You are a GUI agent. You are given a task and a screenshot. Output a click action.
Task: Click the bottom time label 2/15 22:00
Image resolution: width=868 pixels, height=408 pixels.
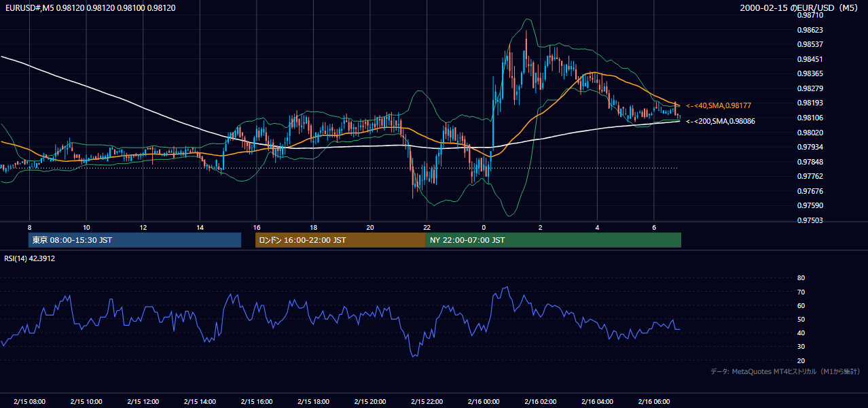point(427,402)
